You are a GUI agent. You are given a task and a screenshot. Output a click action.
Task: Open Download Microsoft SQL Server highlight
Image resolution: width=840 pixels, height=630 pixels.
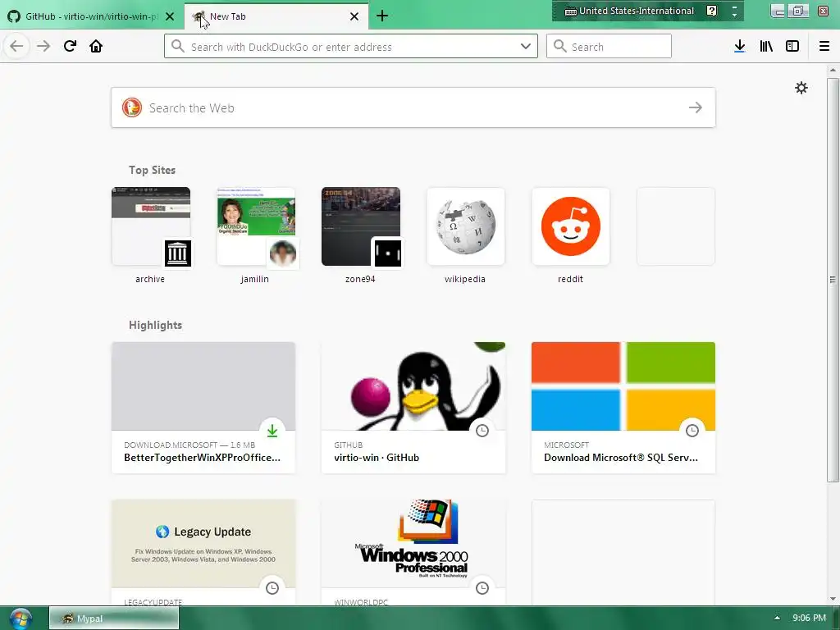623,408
